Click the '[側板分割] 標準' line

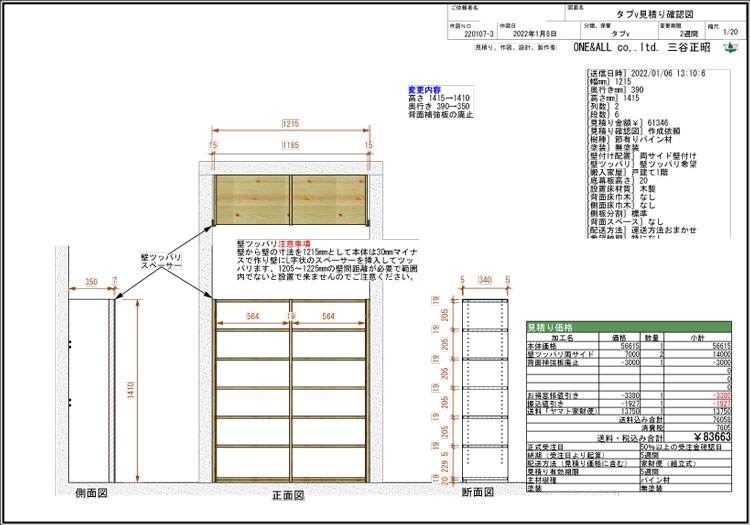click(617, 213)
